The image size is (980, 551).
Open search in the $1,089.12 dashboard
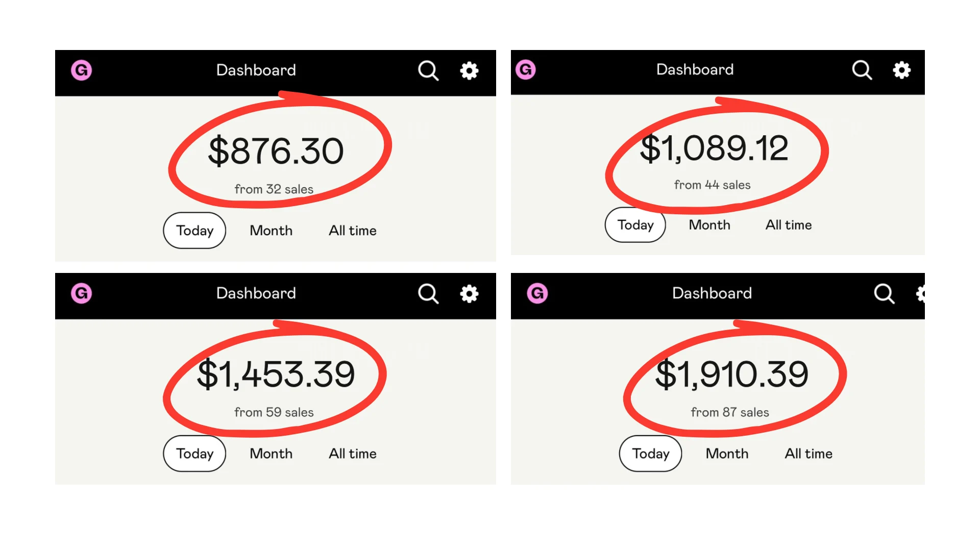point(862,70)
